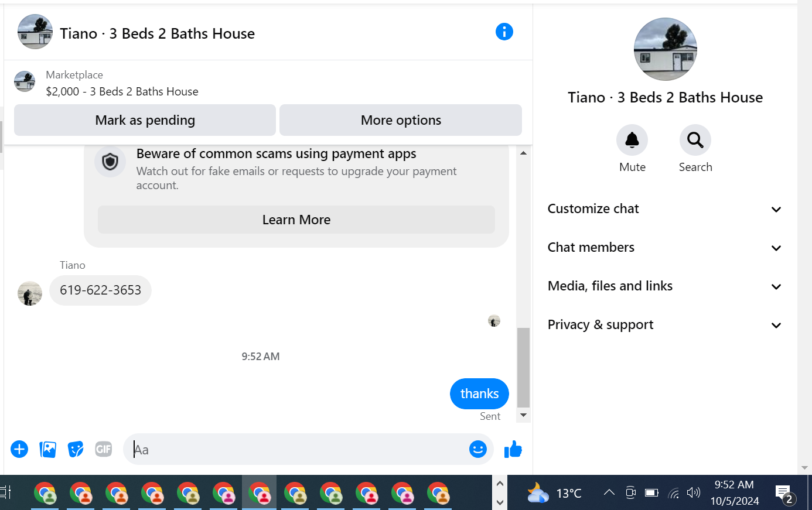Click the taskbar overflow up arrow
This screenshot has height=510, width=812.
(x=500, y=483)
